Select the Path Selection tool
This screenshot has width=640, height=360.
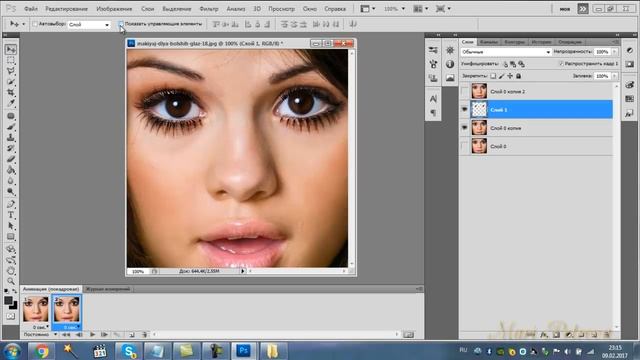point(11,226)
